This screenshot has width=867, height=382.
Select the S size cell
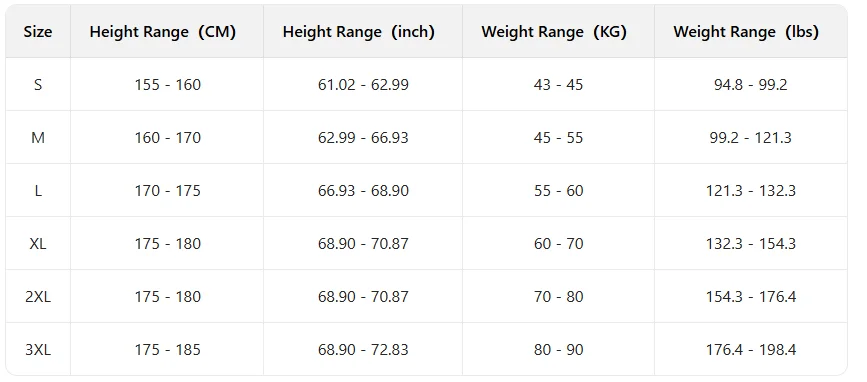point(38,85)
